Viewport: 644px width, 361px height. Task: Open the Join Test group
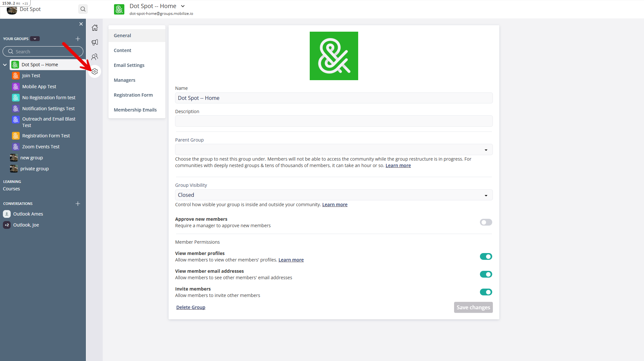tap(31, 76)
